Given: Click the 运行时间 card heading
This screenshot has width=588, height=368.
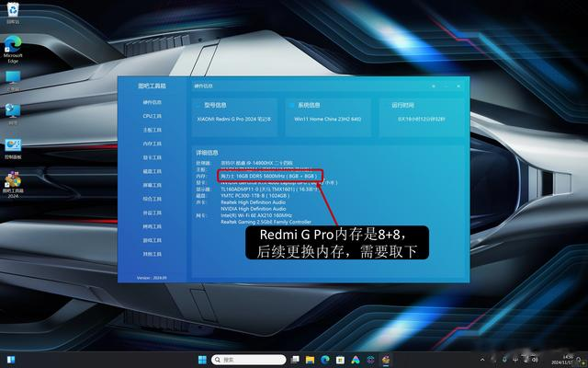Looking at the screenshot, I should pyautogui.click(x=403, y=105).
